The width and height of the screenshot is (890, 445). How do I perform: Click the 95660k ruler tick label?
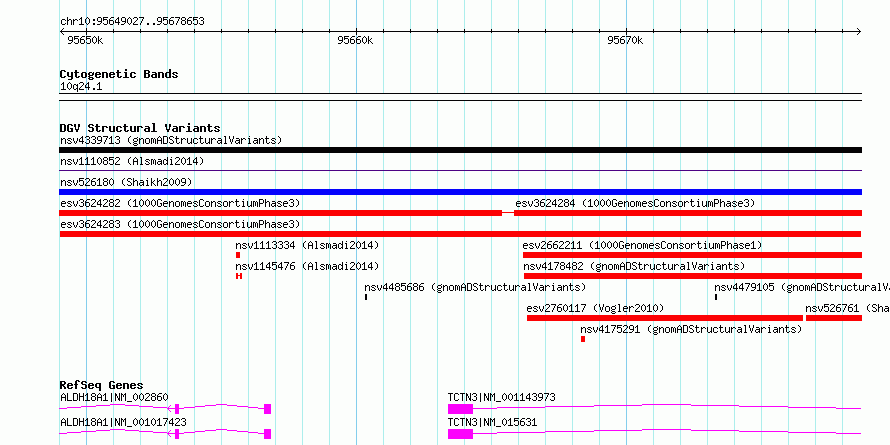355,40
